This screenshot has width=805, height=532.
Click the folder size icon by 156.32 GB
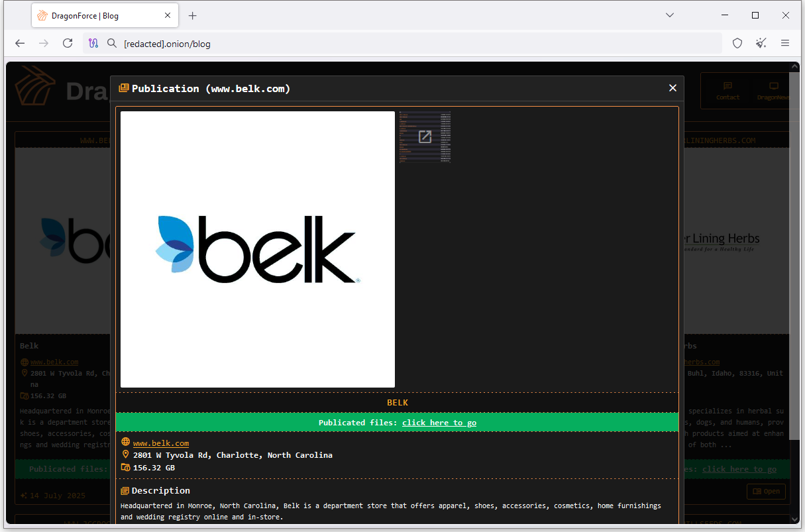(126, 468)
